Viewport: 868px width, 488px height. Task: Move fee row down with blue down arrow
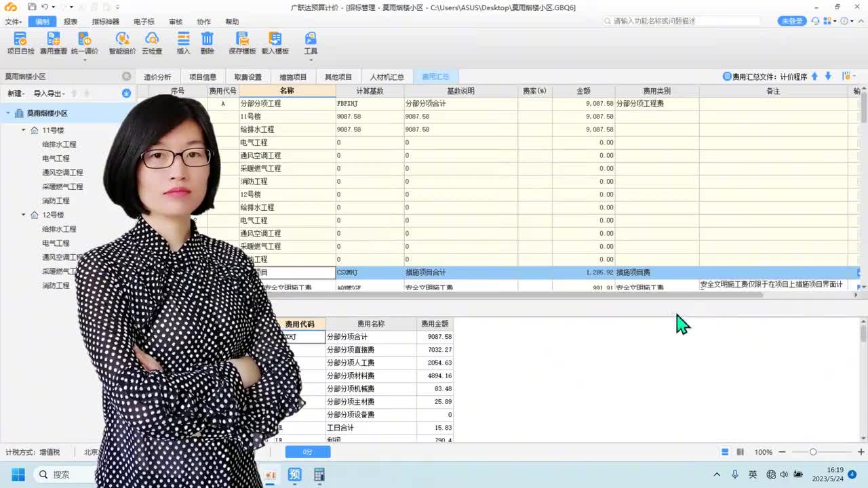coord(828,77)
